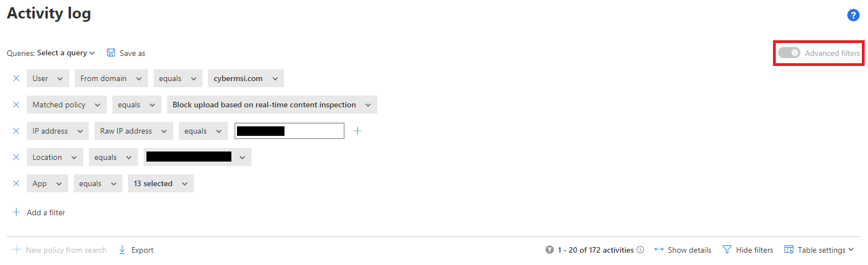Click Show details
Image resolution: width=868 pixels, height=265 pixels.
tap(683, 250)
